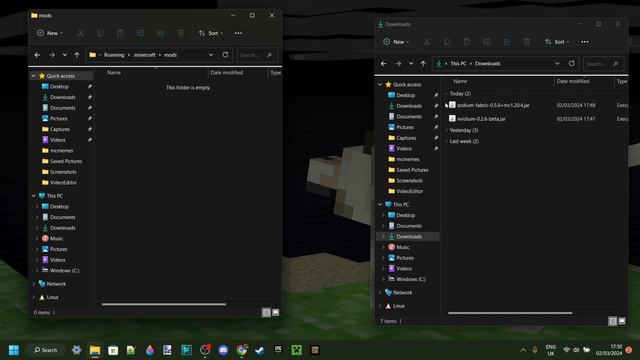This screenshot has width=640, height=360.
Task: Open Sort dropdown in mods window
Action: (x=211, y=33)
